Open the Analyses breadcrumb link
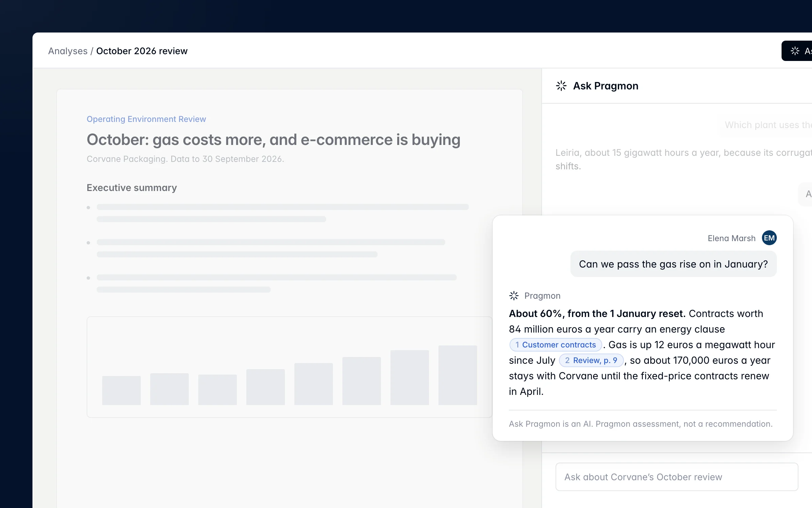The height and width of the screenshot is (508, 812). 68,51
